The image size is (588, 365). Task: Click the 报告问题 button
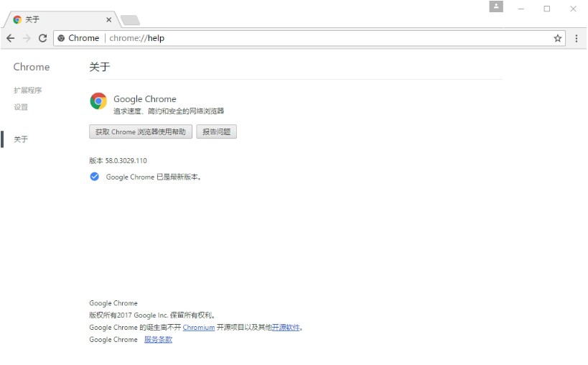pyautogui.click(x=216, y=131)
